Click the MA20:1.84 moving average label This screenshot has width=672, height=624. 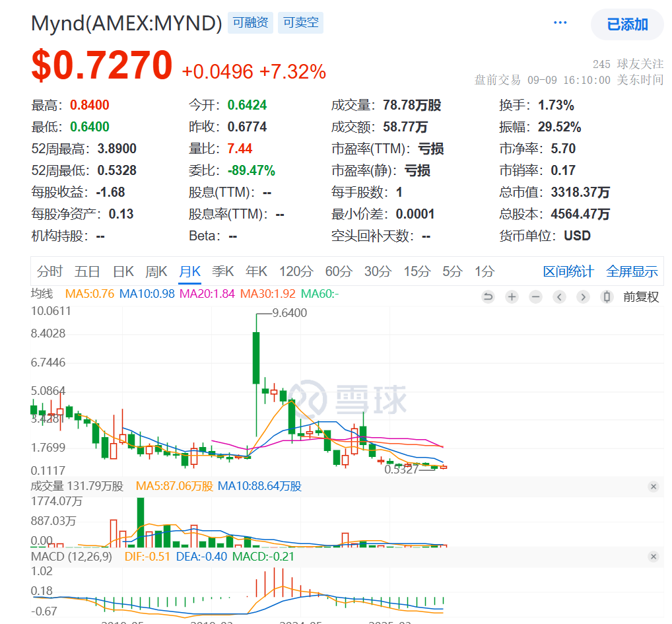coord(207,294)
